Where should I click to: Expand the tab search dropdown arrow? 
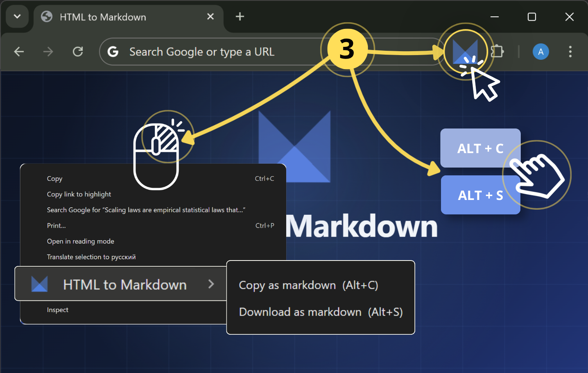(17, 16)
